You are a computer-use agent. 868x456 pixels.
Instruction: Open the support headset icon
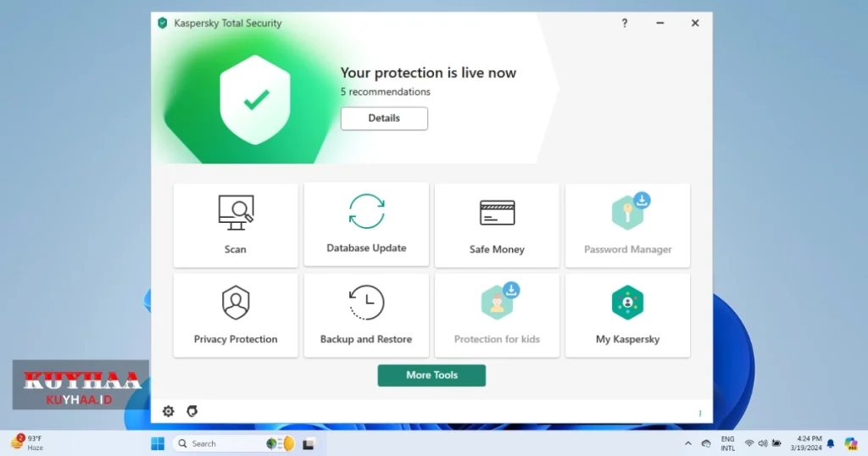coord(192,411)
